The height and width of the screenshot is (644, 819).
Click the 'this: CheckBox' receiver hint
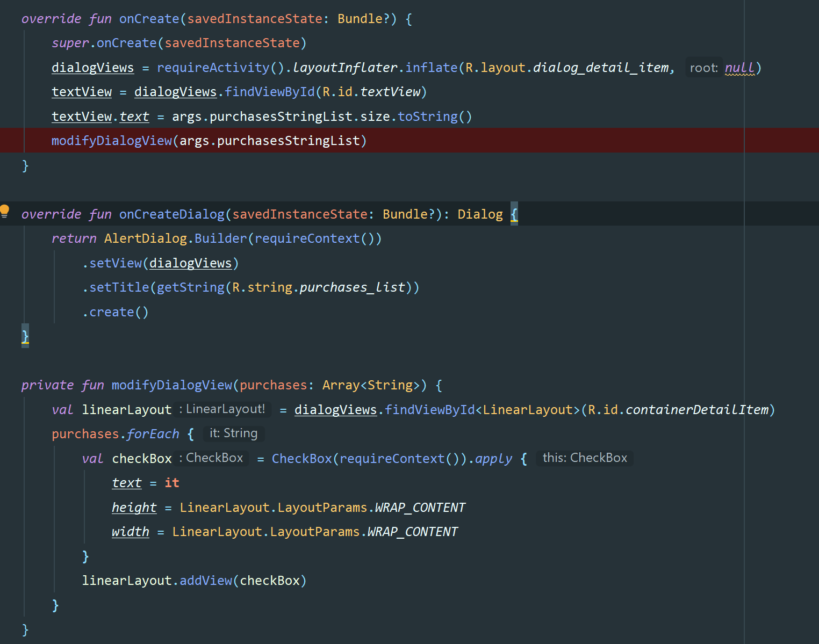tap(585, 458)
